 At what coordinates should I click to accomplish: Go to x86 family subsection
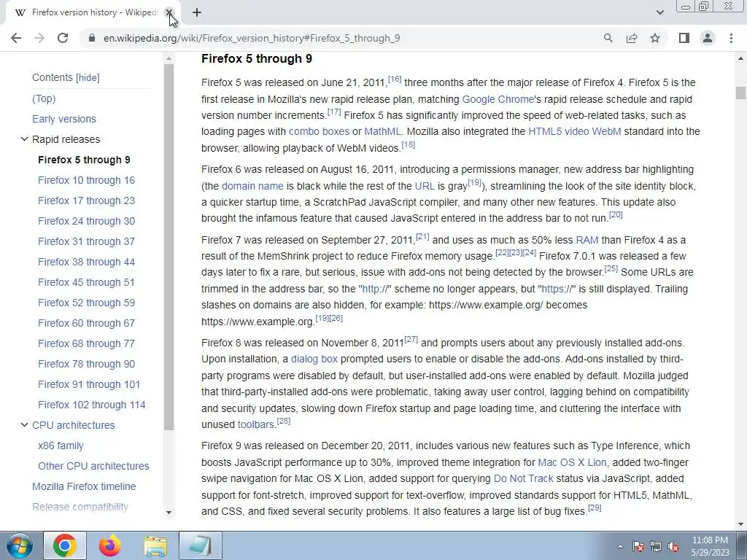(x=61, y=446)
